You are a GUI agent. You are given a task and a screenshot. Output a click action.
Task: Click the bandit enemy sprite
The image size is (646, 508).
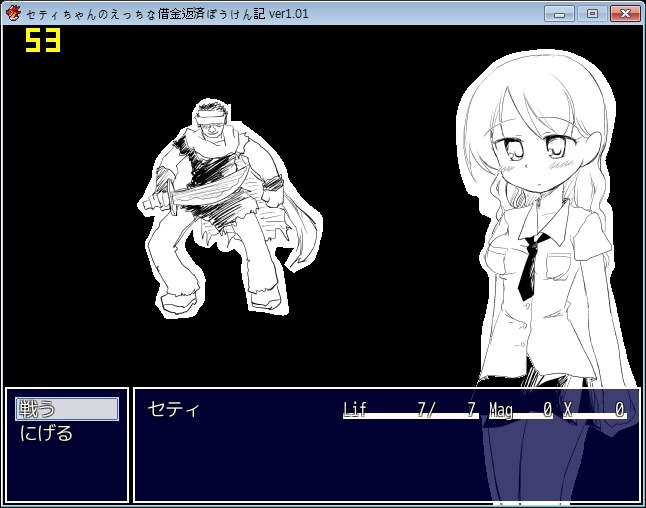coord(229,209)
